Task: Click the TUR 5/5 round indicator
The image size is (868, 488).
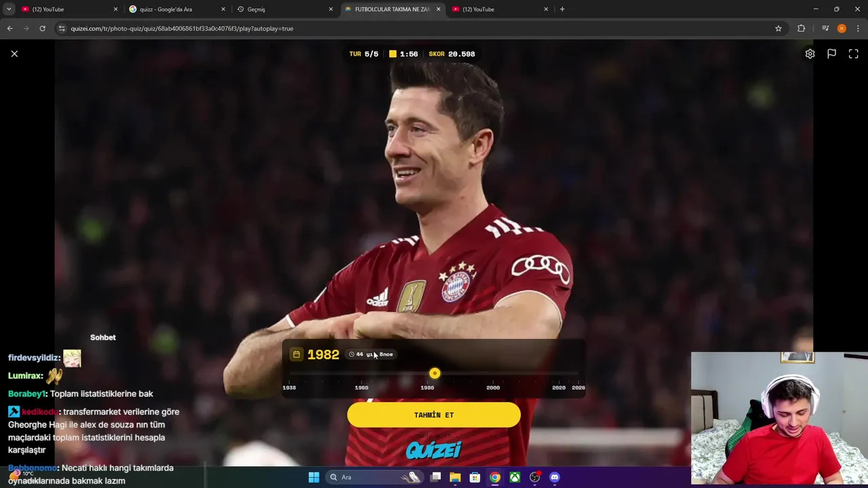Action: tap(363, 54)
